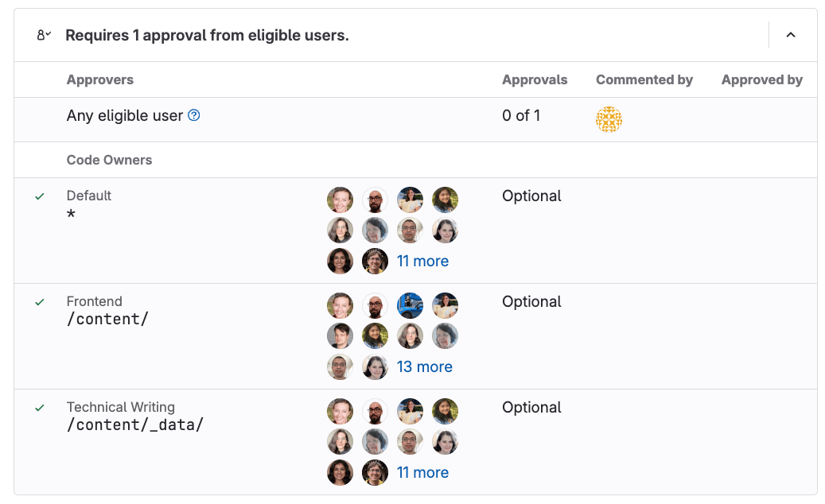Click the Any eligible user link
Viewport: 825px width, 504px height.
click(x=126, y=115)
